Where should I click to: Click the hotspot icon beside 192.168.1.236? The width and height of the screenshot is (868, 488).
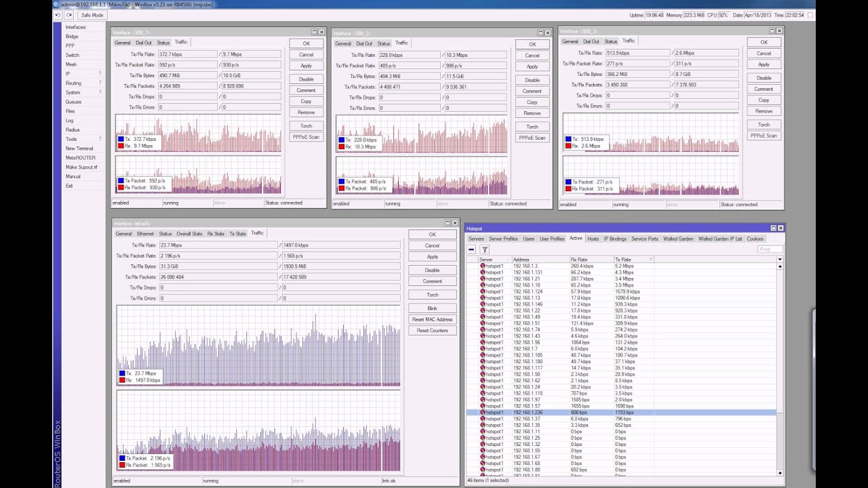[x=483, y=412]
